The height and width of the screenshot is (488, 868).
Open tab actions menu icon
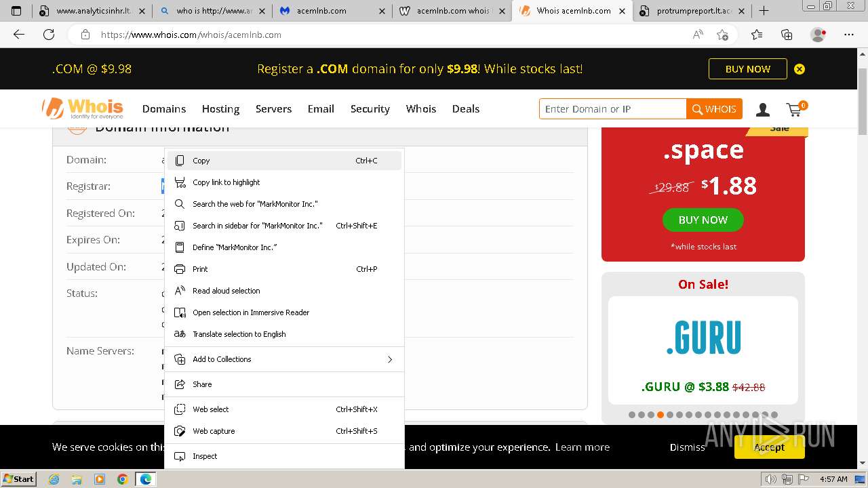click(x=16, y=11)
